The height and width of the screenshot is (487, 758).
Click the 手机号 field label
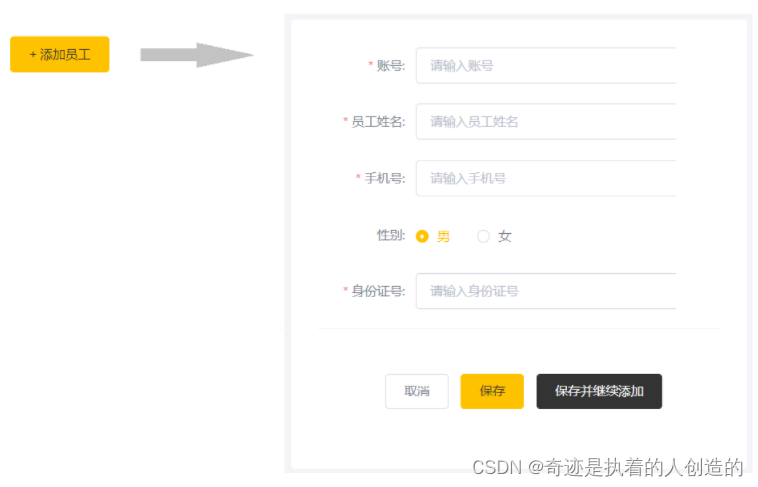384,178
